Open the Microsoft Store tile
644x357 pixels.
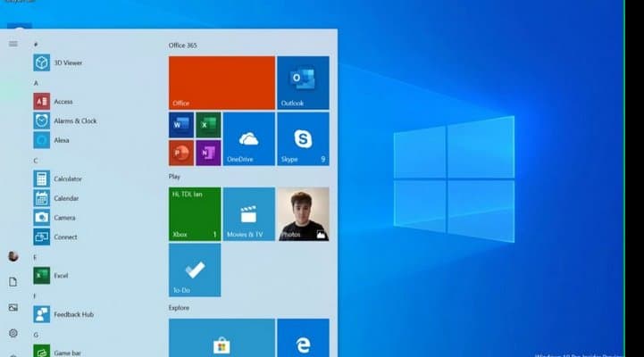[222, 337]
